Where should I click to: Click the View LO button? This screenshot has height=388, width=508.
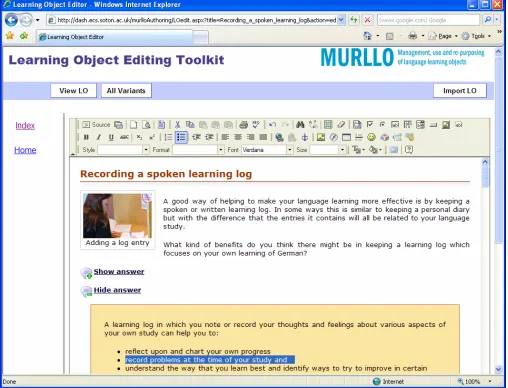pos(74,91)
